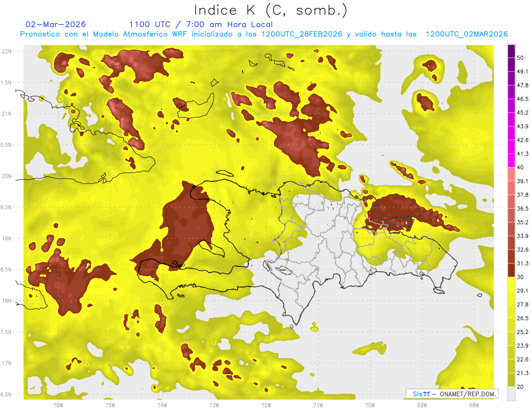Click the legend value '43.9'
The width and height of the screenshot is (532, 411).
pyautogui.click(x=523, y=127)
